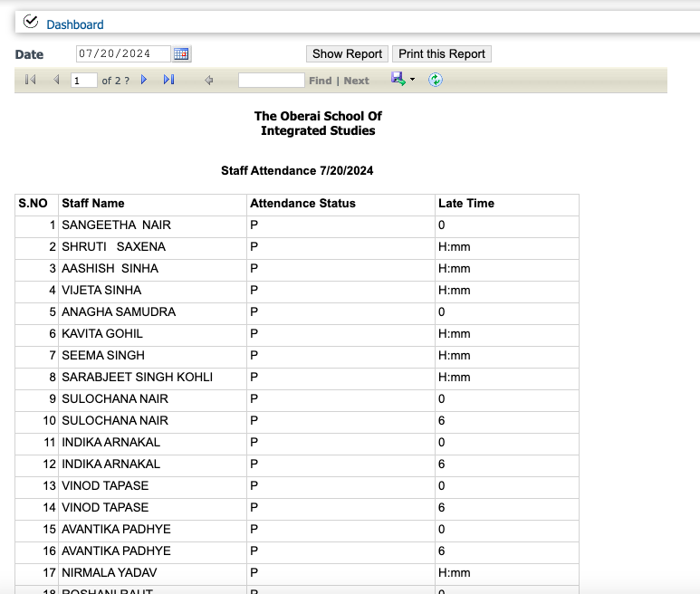Select late time H:mm for SHRUTI SAXENA
Screen dimensions: 700x594
[454, 247]
